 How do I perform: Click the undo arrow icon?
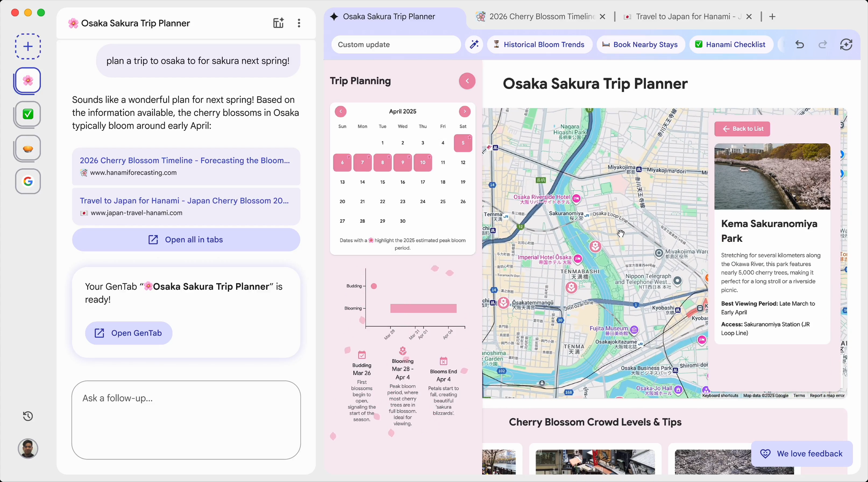[799, 44]
